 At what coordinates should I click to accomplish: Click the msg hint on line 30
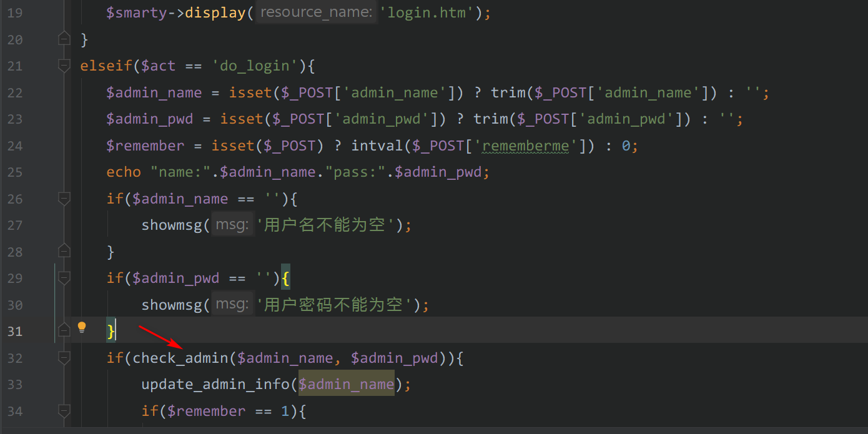pyautogui.click(x=232, y=305)
